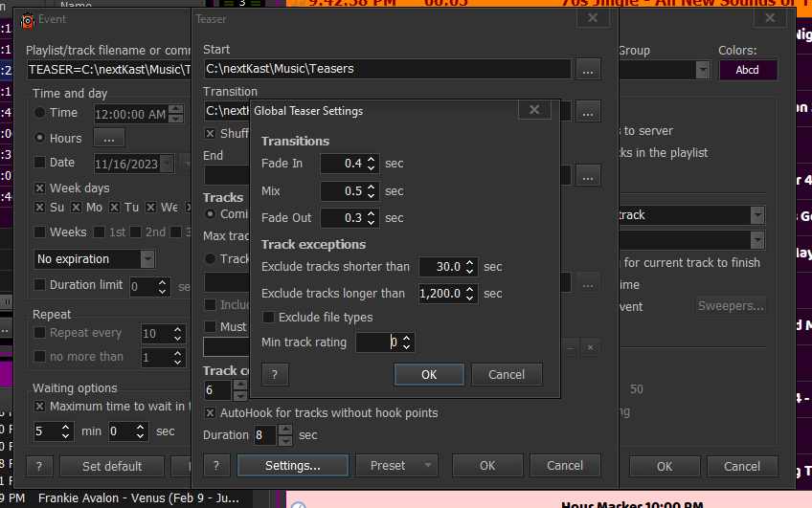Click the Start folder browse button
The image size is (812, 508).
pyautogui.click(x=588, y=69)
